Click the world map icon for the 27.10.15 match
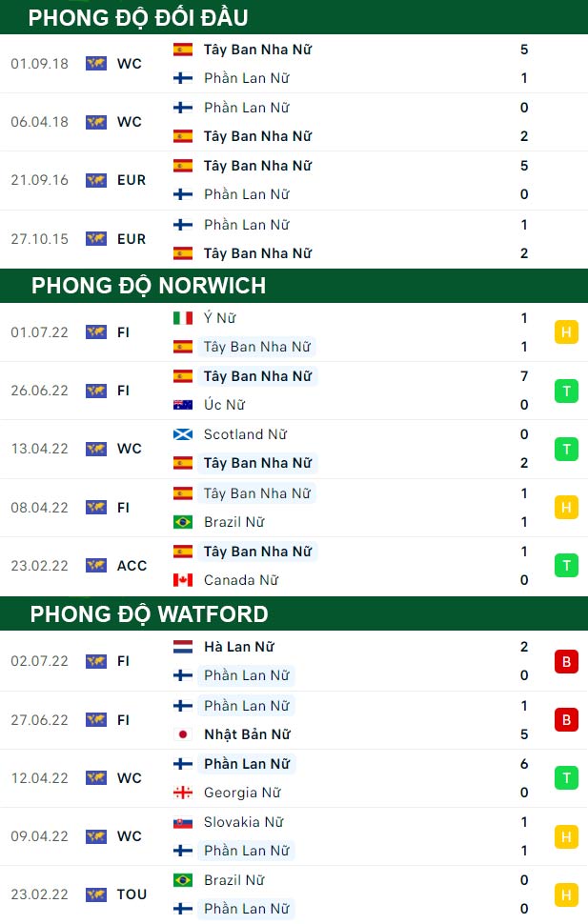The image size is (588, 924). 96,239
